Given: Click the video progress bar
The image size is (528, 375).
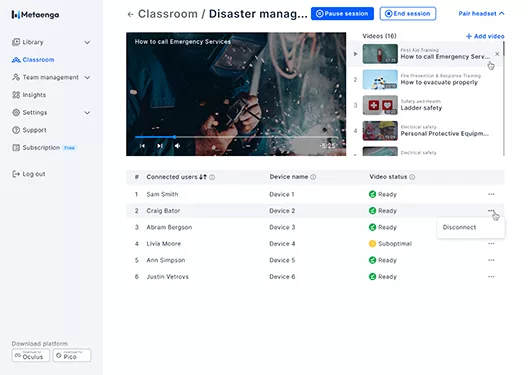Looking at the screenshot, I should (x=236, y=137).
